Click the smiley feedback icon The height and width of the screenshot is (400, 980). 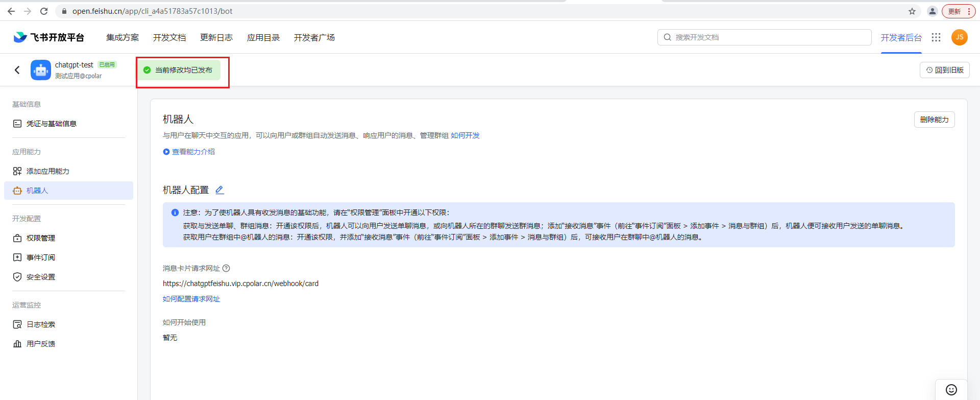tap(951, 390)
